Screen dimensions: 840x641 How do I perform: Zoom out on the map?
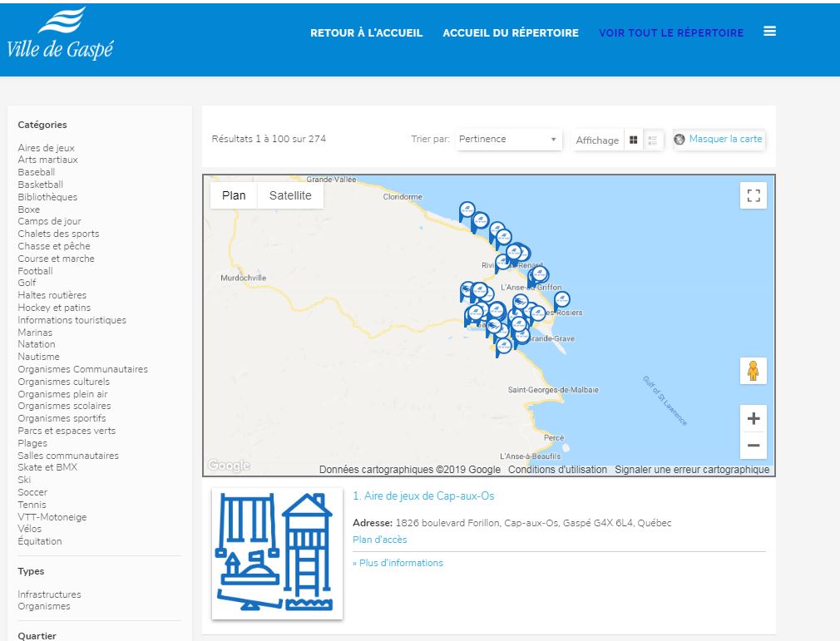pos(754,446)
